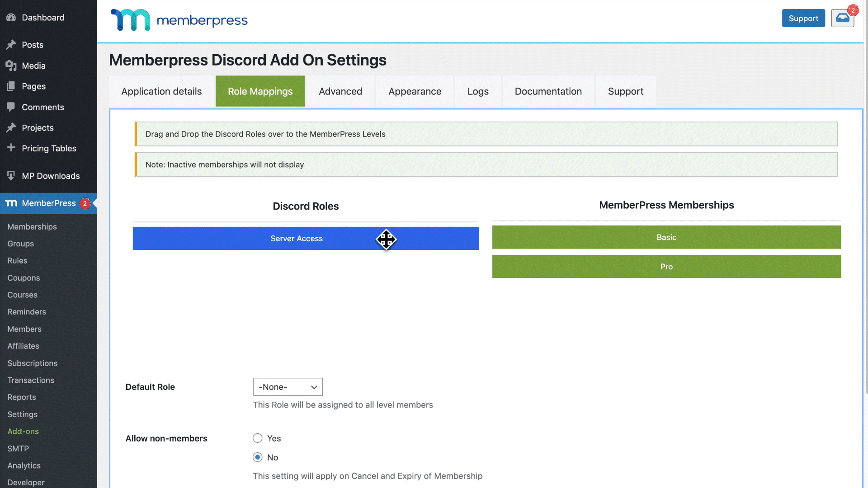Open the Support tab in settings

(625, 91)
